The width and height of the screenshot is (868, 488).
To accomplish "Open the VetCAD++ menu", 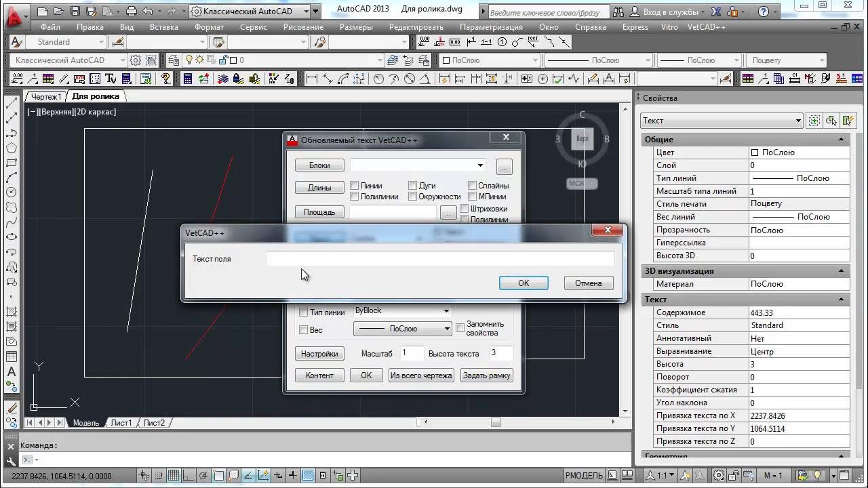I will 707,27.
